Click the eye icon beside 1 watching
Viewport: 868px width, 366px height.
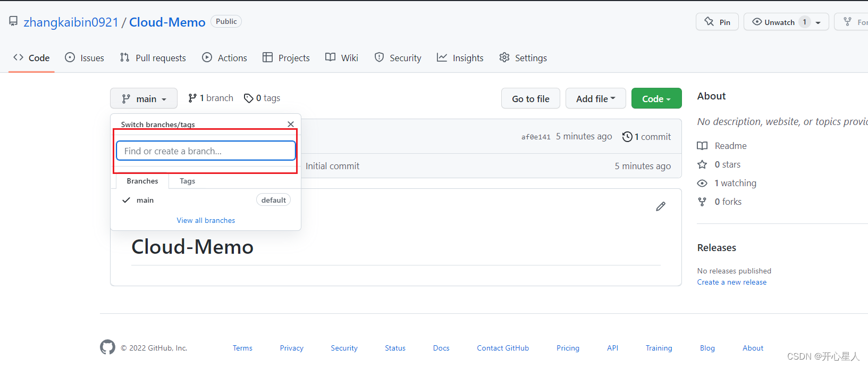(x=702, y=183)
